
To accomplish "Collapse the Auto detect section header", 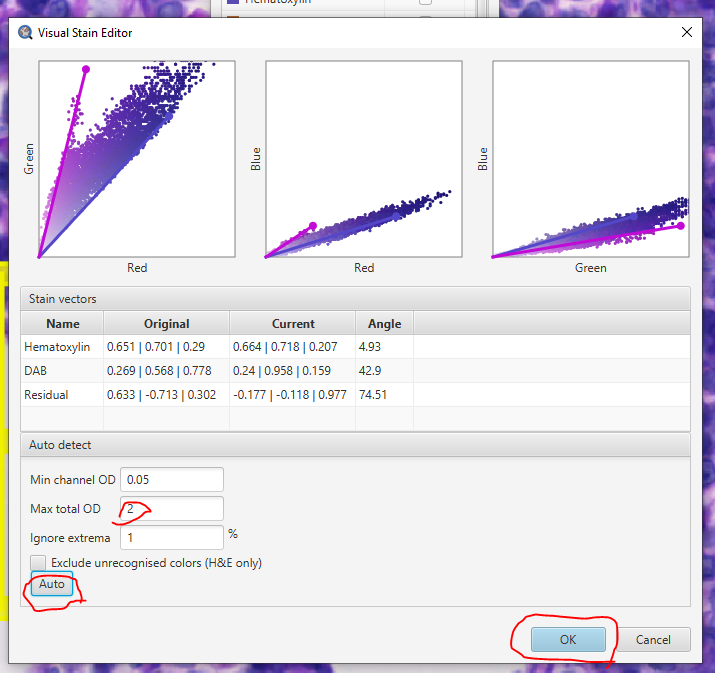I will 355,444.
